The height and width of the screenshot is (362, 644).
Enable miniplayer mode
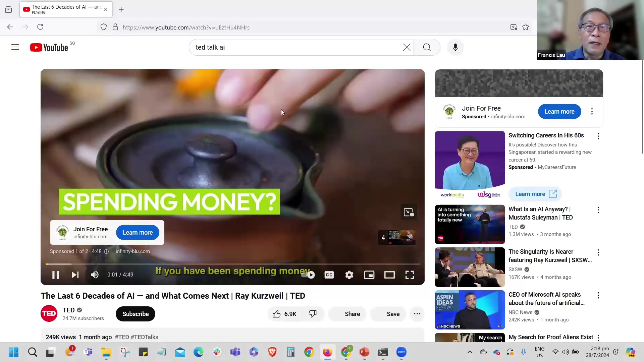point(369,275)
